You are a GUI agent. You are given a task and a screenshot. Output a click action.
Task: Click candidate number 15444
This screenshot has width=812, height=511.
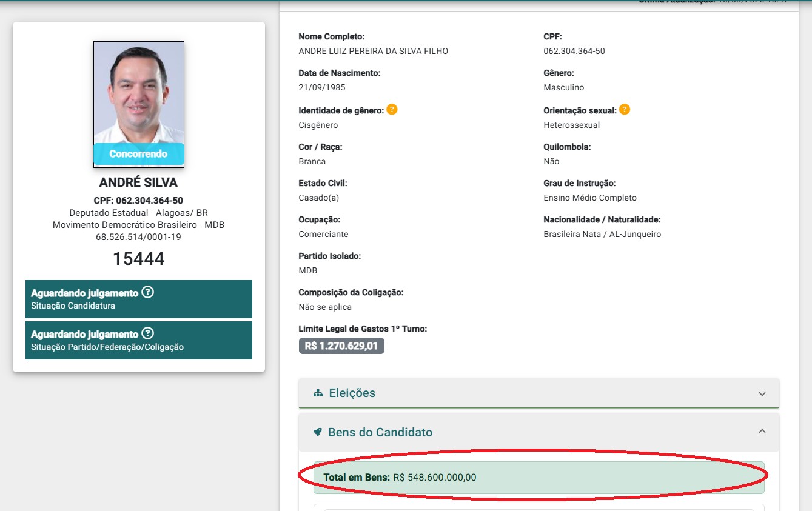click(x=139, y=259)
